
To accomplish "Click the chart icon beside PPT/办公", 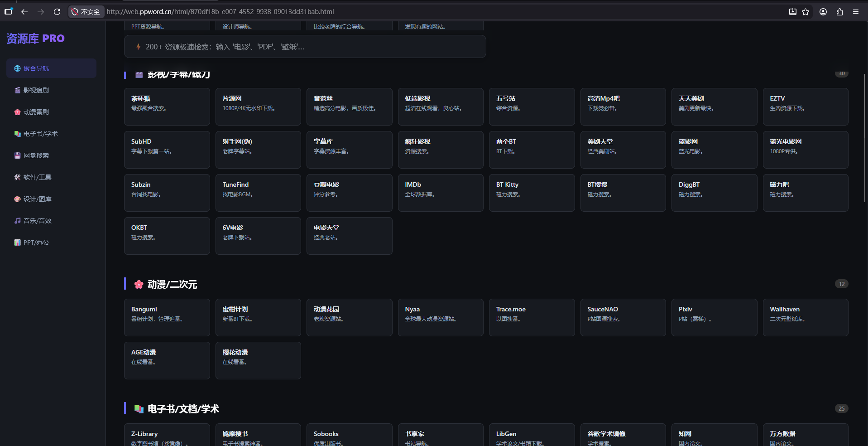I will tap(17, 242).
